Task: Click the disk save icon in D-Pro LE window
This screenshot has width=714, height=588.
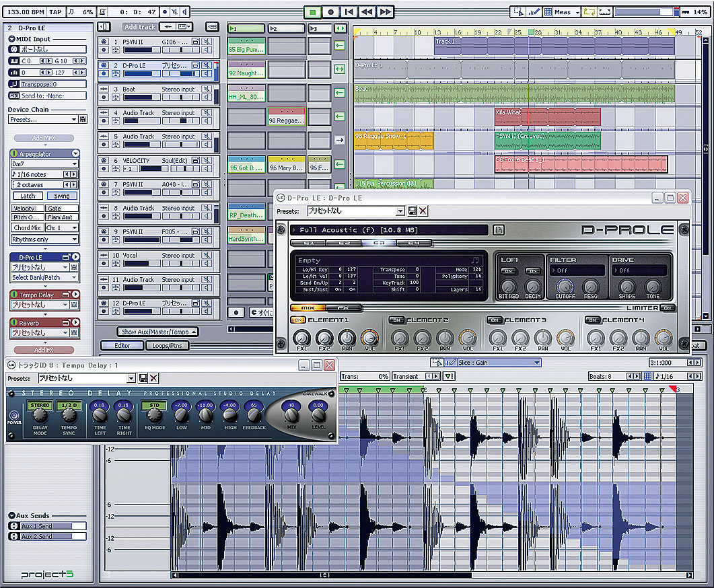Action: click(x=412, y=211)
